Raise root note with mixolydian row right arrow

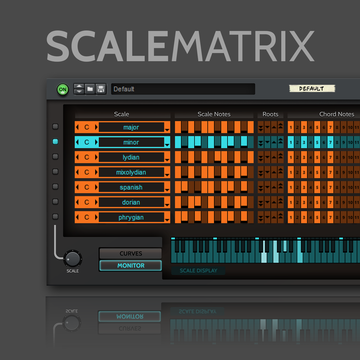(96, 172)
